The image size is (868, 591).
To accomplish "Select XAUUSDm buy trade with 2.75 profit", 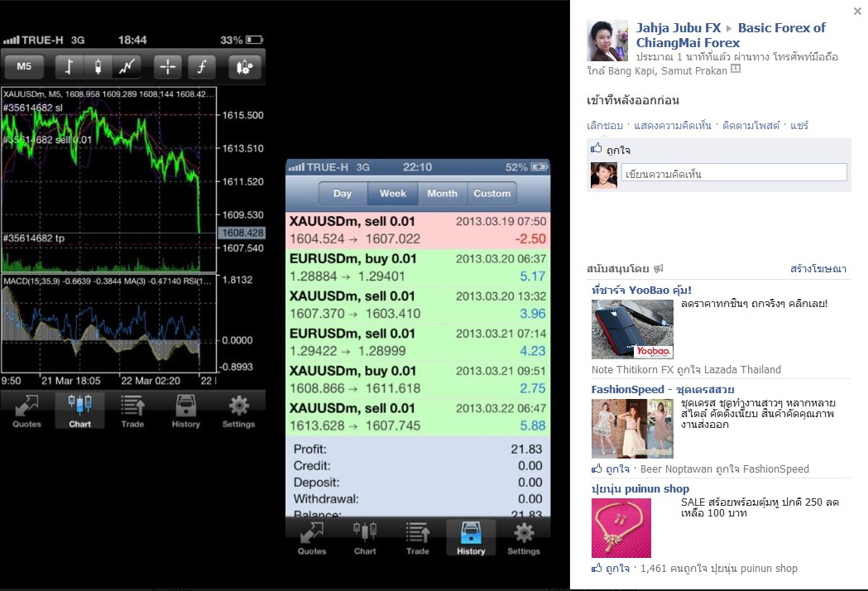I will click(x=418, y=379).
